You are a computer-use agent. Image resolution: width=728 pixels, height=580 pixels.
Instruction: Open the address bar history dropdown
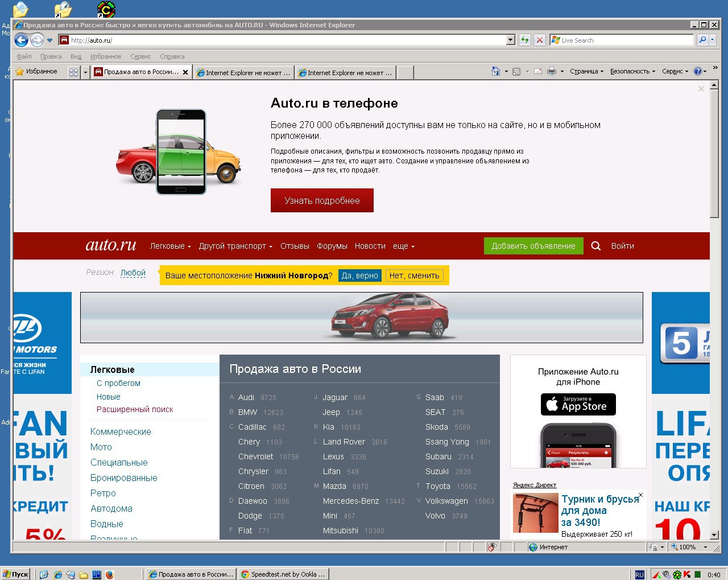click(x=510, y=40)
